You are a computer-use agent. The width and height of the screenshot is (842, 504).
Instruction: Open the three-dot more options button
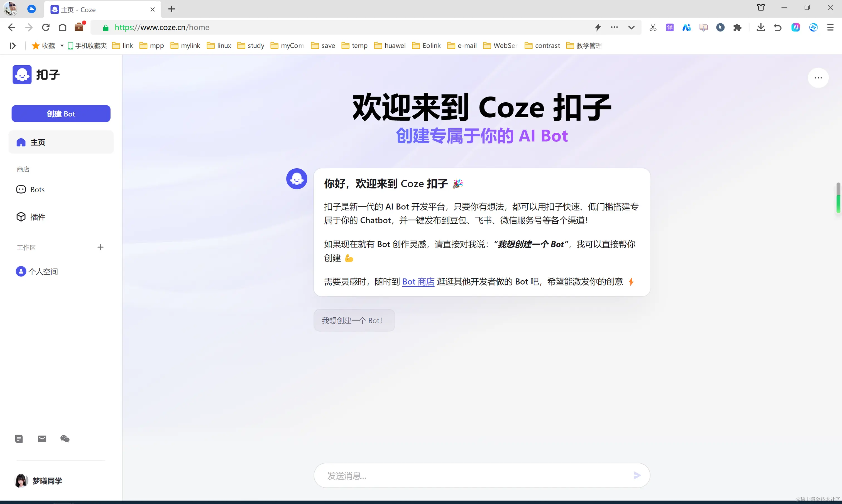point(818,78)
